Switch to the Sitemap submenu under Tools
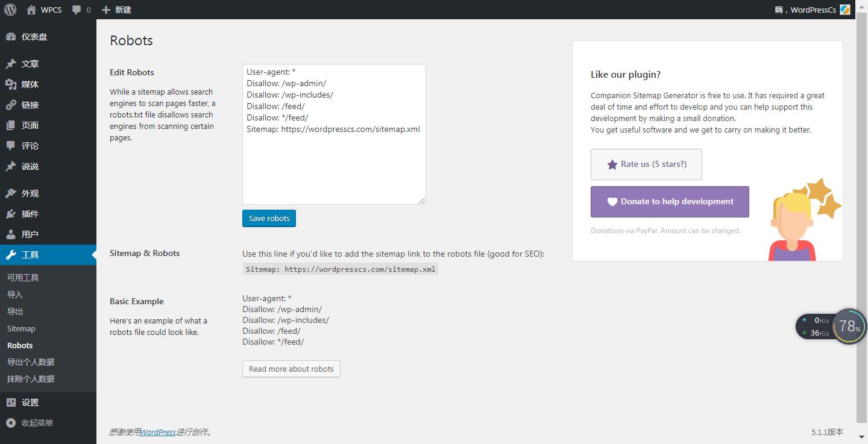The height and width of the screenshot is (444, 868). 21,328
